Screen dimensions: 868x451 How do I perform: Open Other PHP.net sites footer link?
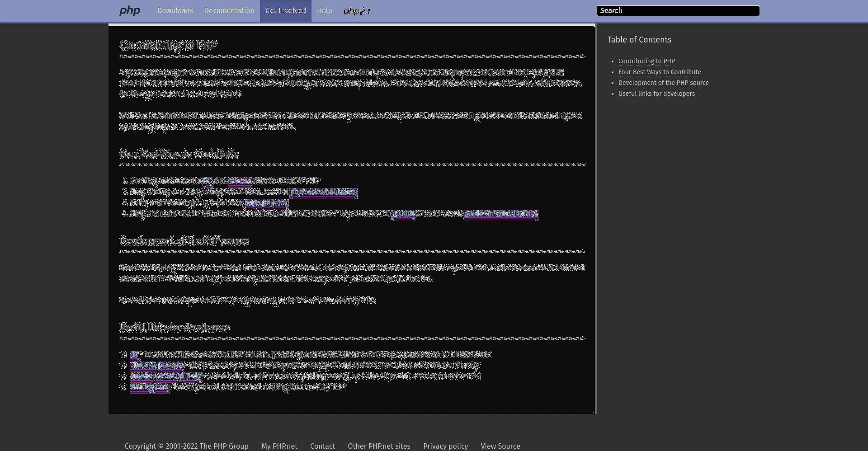tap(379, 446)
